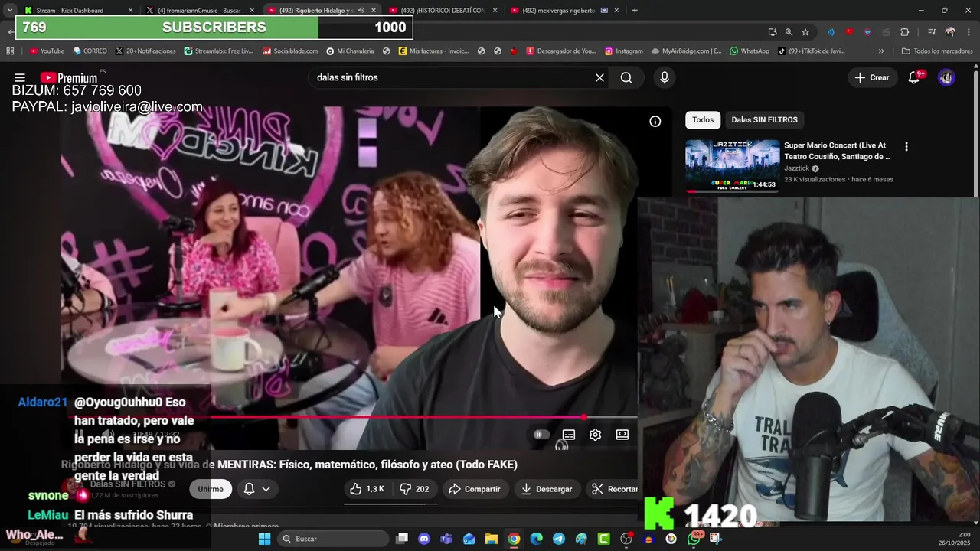Open the Chrome profile avatar
Screen dimensions: 980x551
tap(949, 32)
